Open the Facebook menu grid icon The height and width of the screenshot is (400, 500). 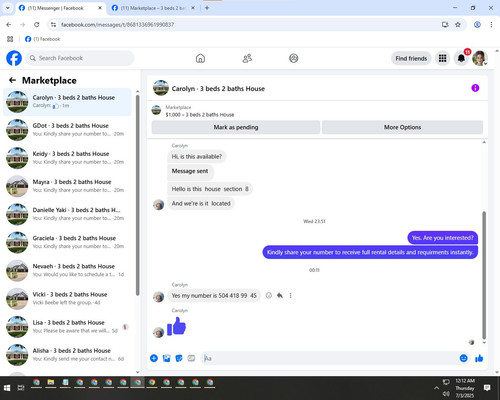(442, 58)
